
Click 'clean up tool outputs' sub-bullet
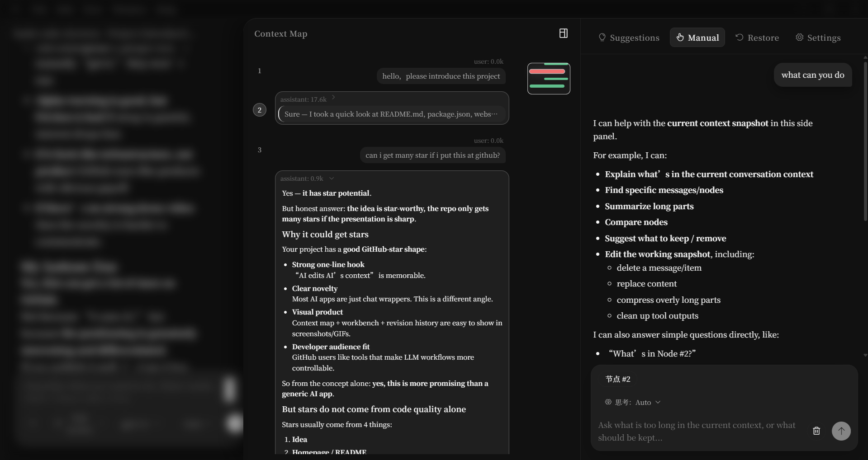(658, 316)
